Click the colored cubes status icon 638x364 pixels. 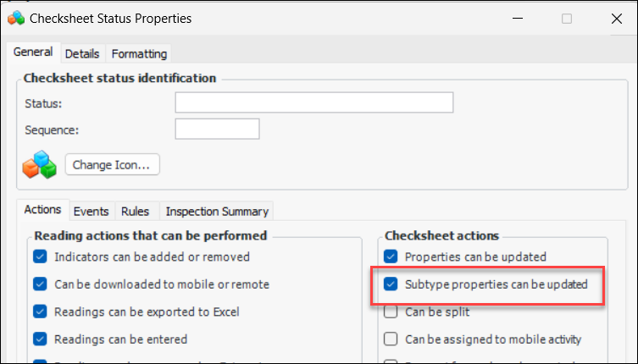pyautogui.click(x=39, y=164)
